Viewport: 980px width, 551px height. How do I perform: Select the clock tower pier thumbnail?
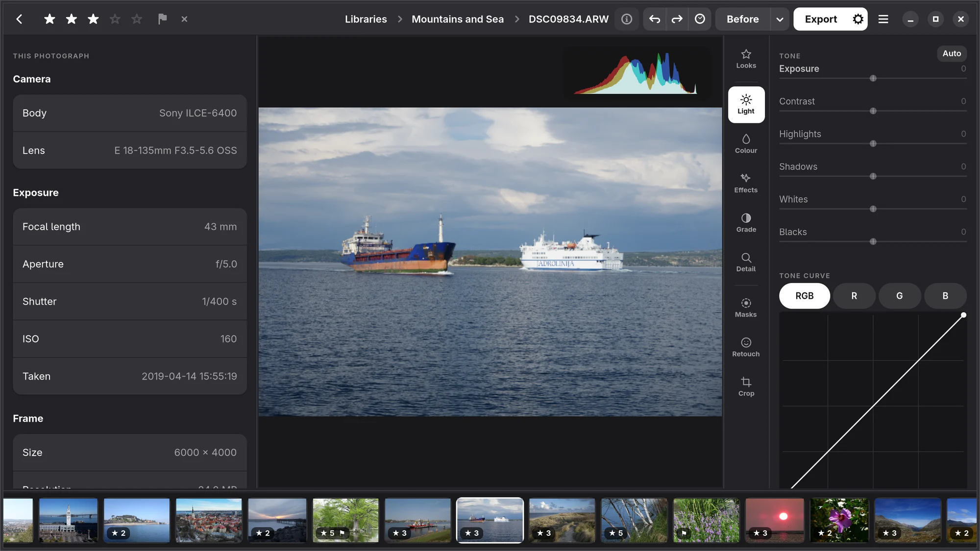coord(68,520)
